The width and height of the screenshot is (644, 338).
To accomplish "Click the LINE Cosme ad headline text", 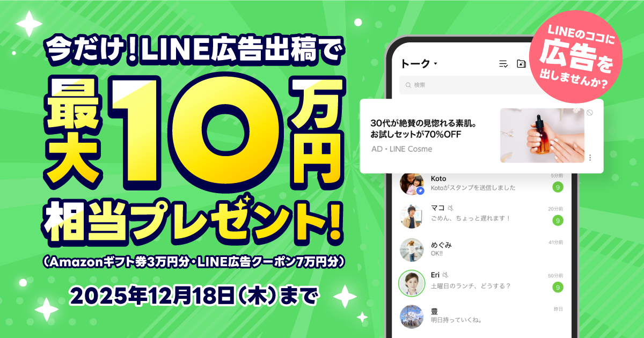I will 424,129.
